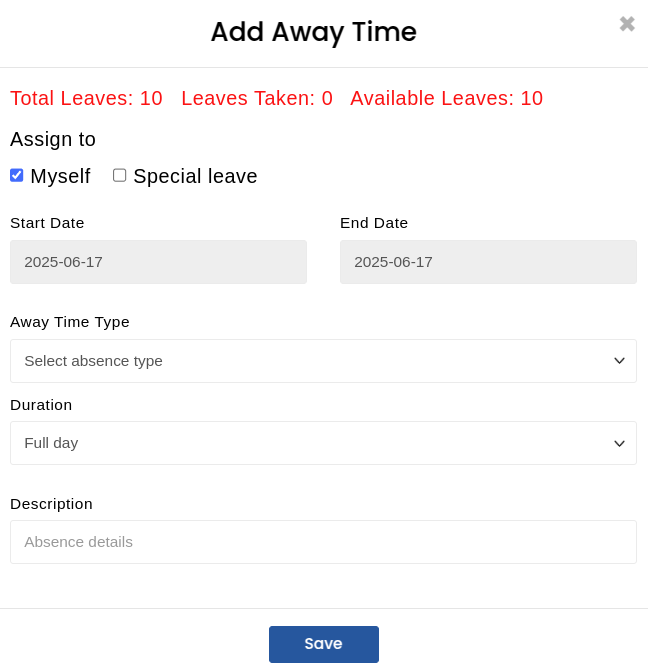This screenshot has width=648, height=671.
Task: Open the Select absence type dropdown
Action: [324, 361]
